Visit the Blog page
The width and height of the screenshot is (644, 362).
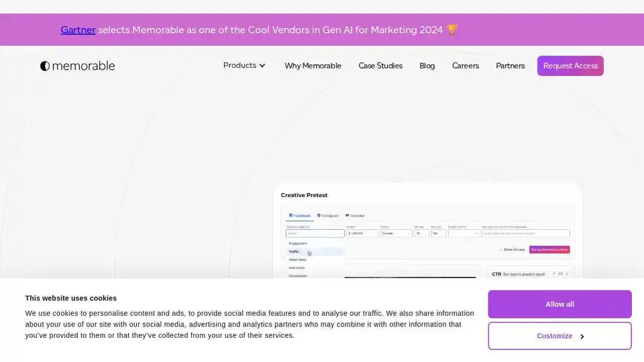[x=427, y=66]
